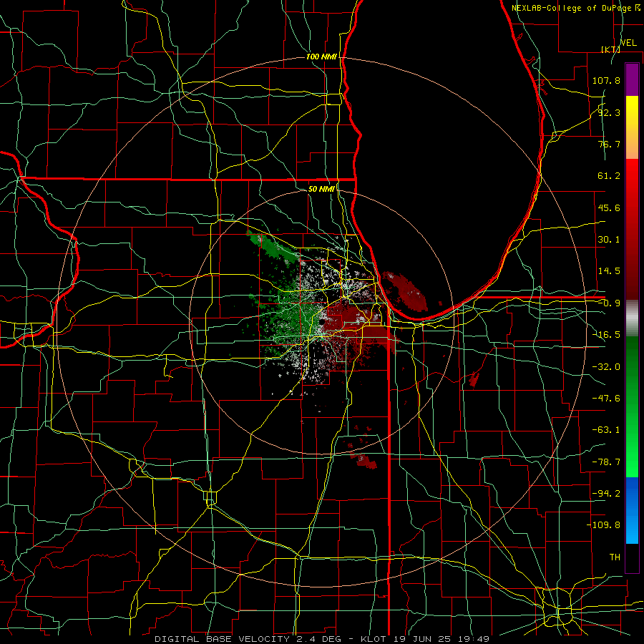Pick the black TH segment of color bar
The image size is (644, 644).
click(x=632, y=558)
